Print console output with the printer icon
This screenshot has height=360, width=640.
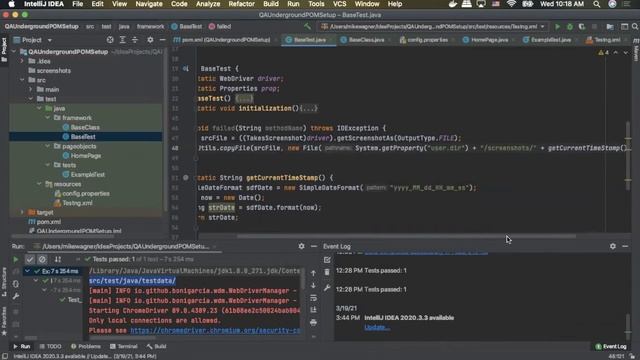click(313, 322)
